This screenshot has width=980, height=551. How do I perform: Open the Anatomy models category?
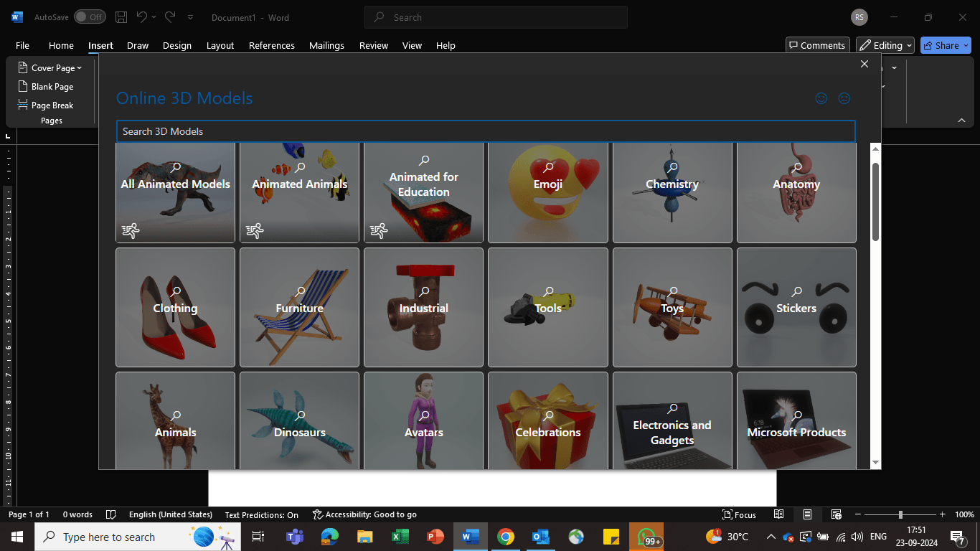click(796, 192)
